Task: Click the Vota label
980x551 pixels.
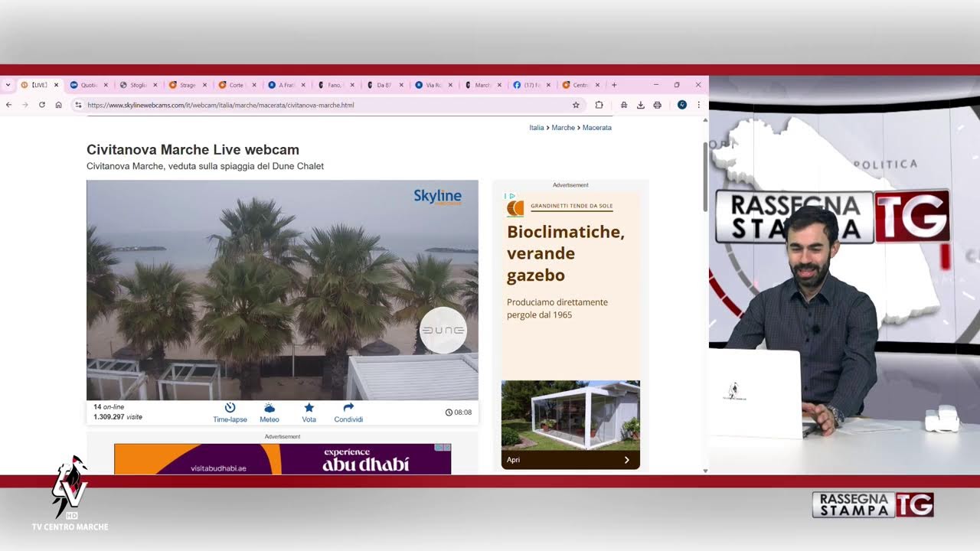Action: 309,419
